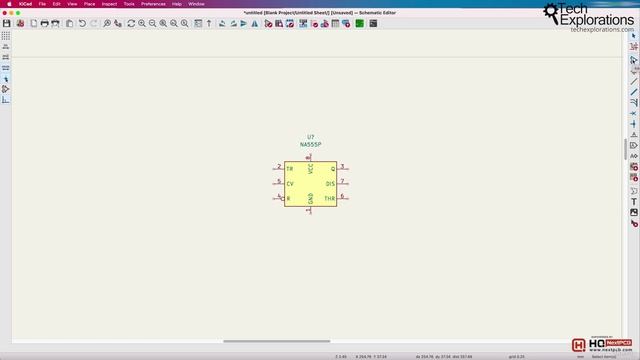This screenshot has height=360, width=640.
Task: Click the horizontal scrollbar thumb
Action: coord(277,341)
